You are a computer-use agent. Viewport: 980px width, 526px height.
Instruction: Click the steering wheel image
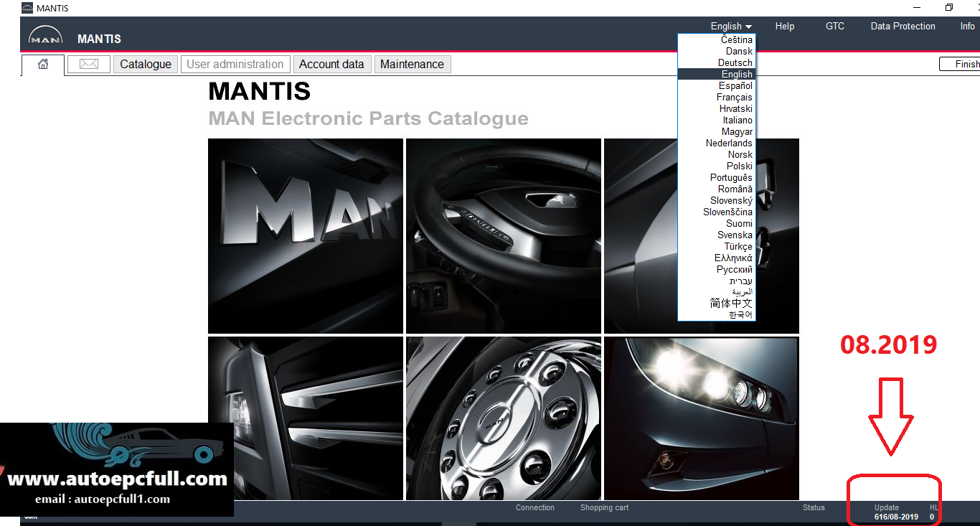pos(504,236)
